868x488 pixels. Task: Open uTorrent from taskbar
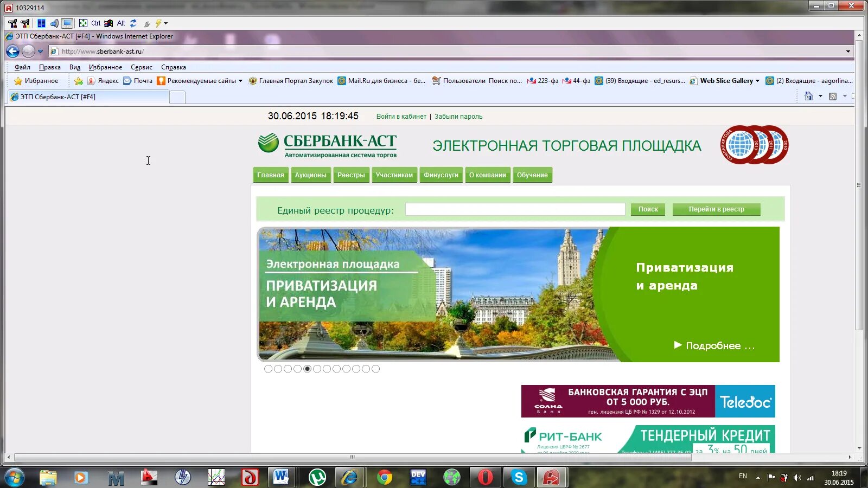coord(317,477)
